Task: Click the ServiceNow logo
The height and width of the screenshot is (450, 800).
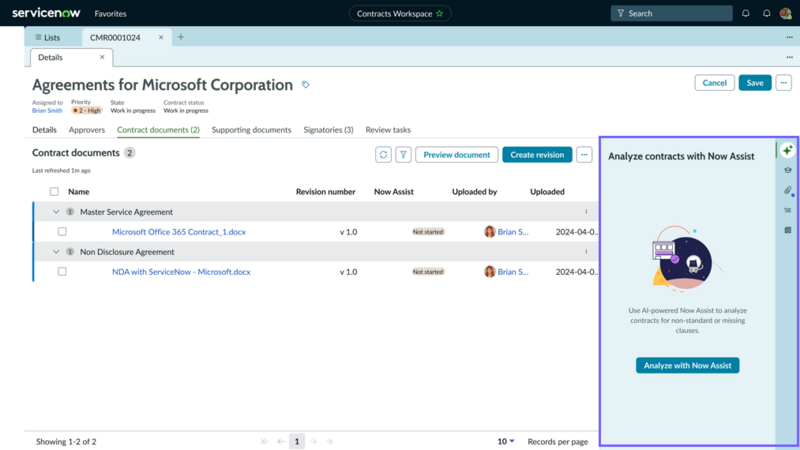Action: (46, 13)
